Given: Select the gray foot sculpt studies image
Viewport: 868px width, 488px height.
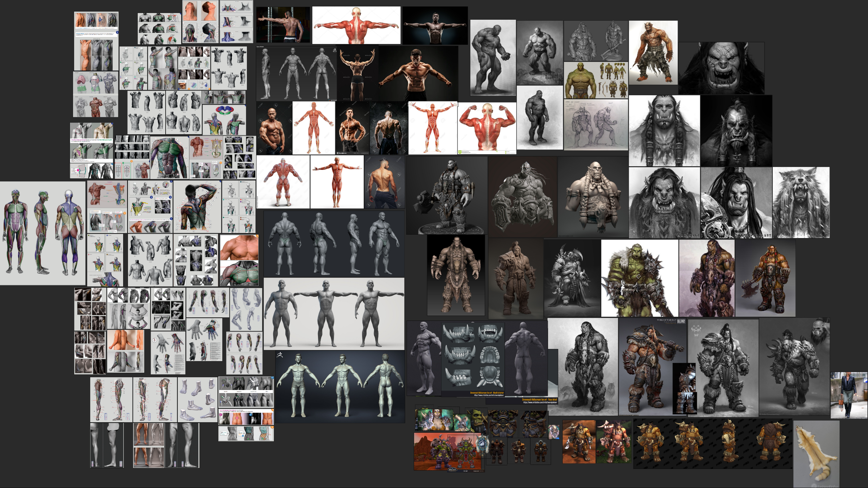Looking at the screenshot, I should (197, 399).
